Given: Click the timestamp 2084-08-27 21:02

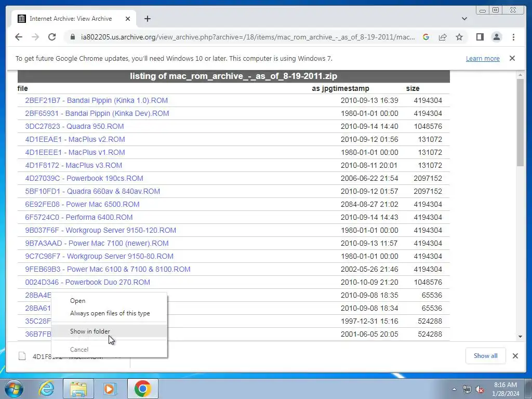Looking at the screenshot, I should click(x=369, y=204).
